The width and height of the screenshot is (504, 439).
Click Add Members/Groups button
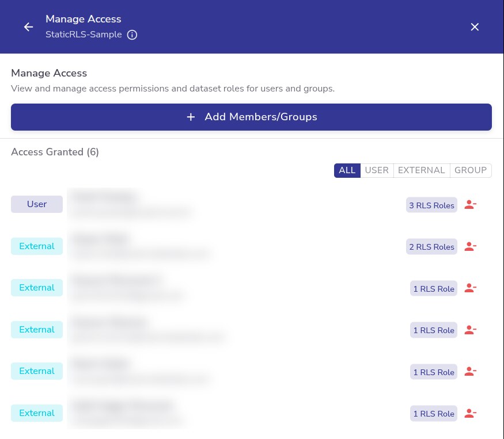point(251,117)
